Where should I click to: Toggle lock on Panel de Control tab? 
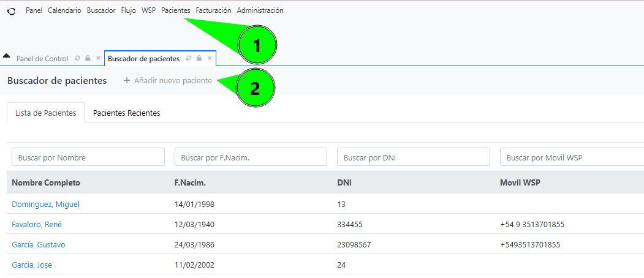[88, 58]
